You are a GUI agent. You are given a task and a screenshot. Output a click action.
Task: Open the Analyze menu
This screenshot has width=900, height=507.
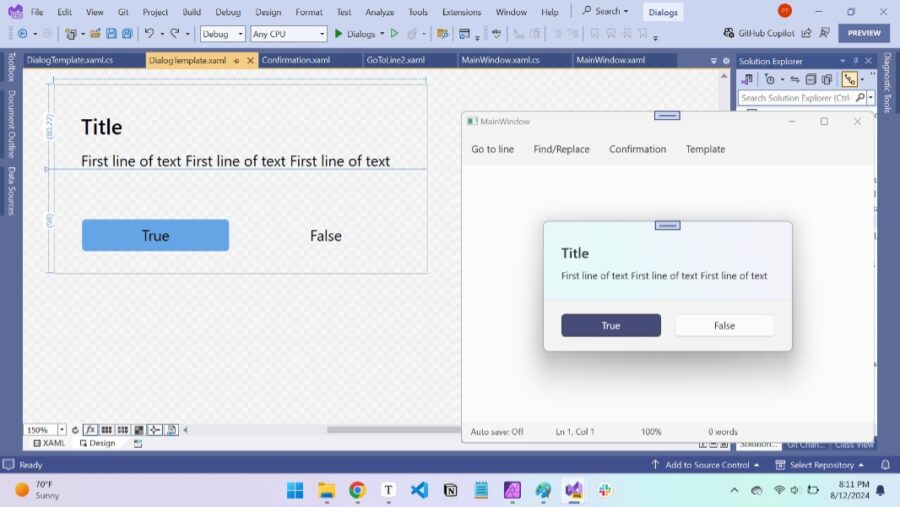click(x=379, y=11)
